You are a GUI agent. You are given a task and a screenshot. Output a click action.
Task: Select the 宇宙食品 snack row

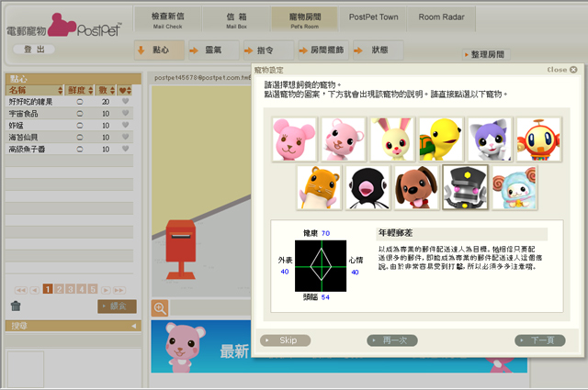70,114
